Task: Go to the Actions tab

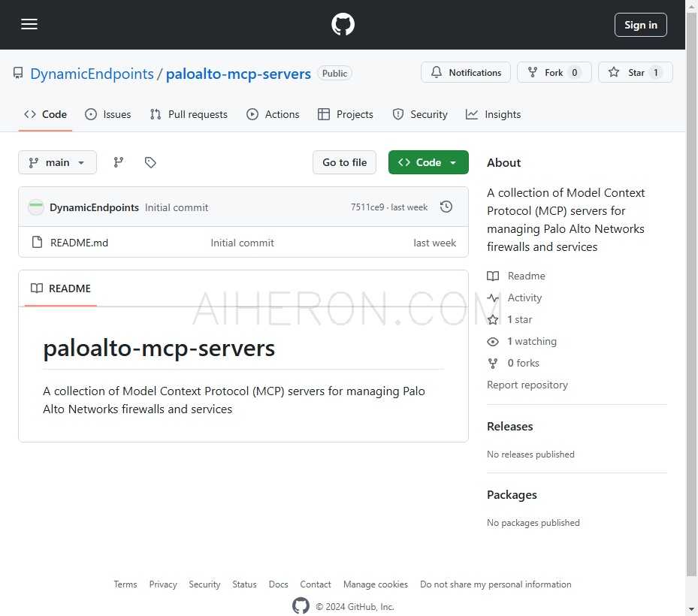Action: (x=273, y=114)
